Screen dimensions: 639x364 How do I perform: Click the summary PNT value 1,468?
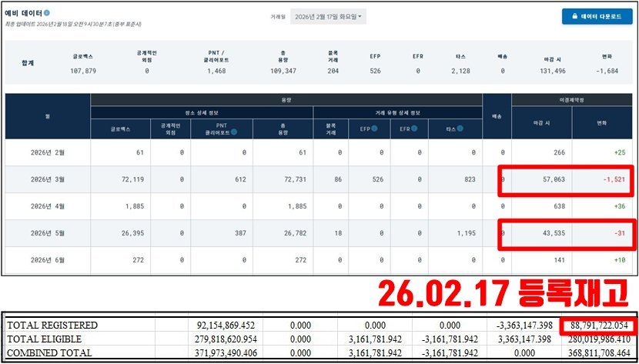point(215,71)
